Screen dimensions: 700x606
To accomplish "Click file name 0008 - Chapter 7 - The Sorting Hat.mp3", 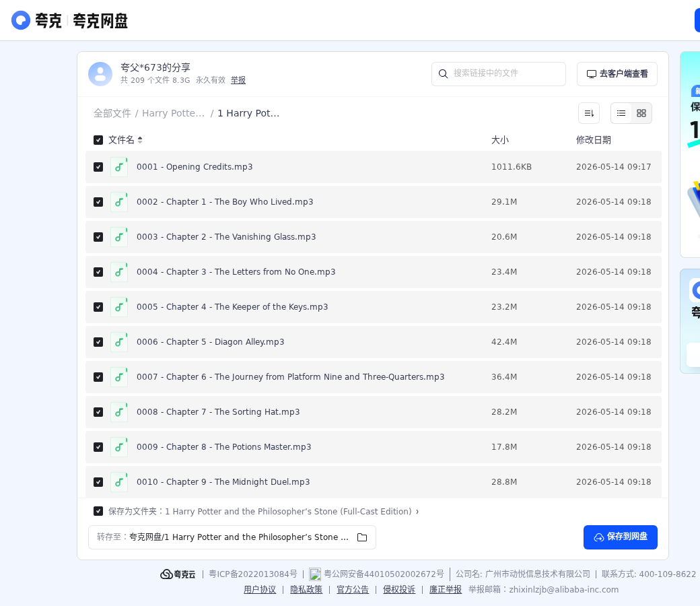I will (x=218, y=412).
